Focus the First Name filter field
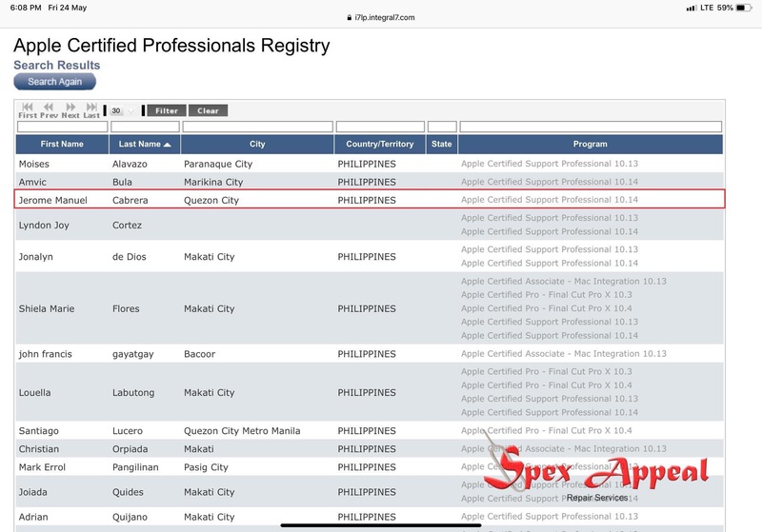This screenshot has width=762, height=532. point(62,127)
